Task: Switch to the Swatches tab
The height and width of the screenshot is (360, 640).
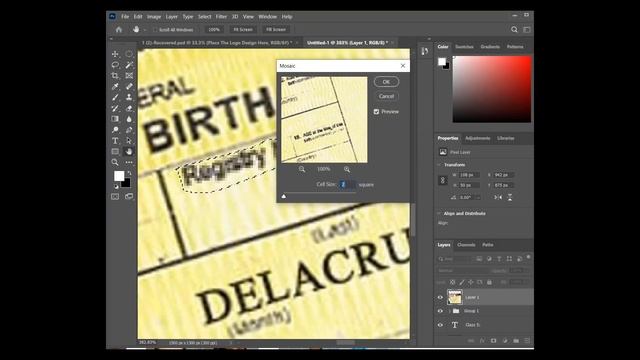Action: [x=464, y=47]
